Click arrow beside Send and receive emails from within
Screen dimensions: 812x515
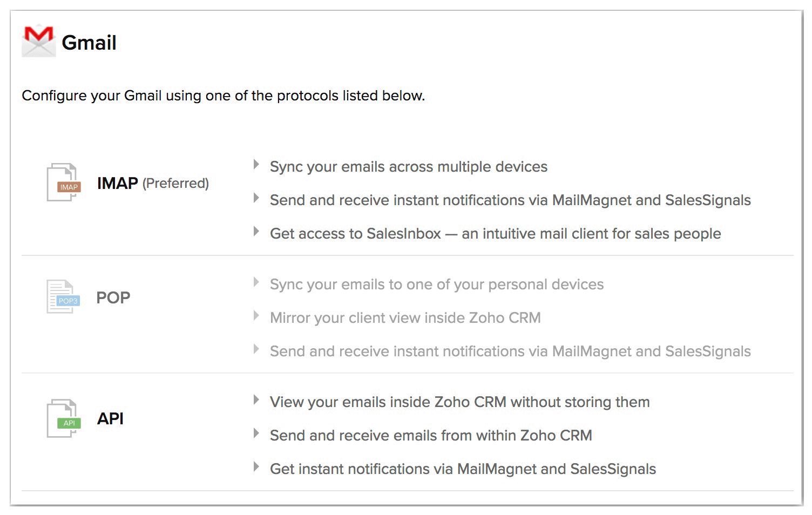coord(256,433)
